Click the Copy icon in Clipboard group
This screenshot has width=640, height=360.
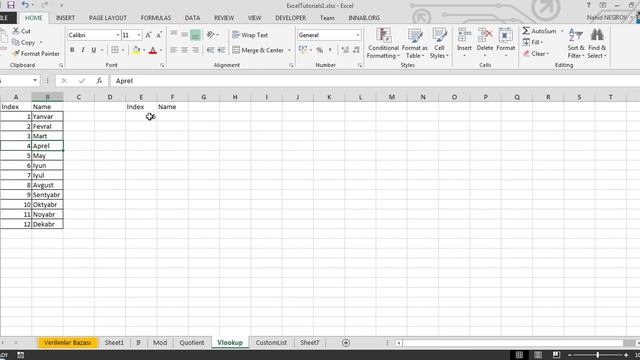[x=16, y=42]
